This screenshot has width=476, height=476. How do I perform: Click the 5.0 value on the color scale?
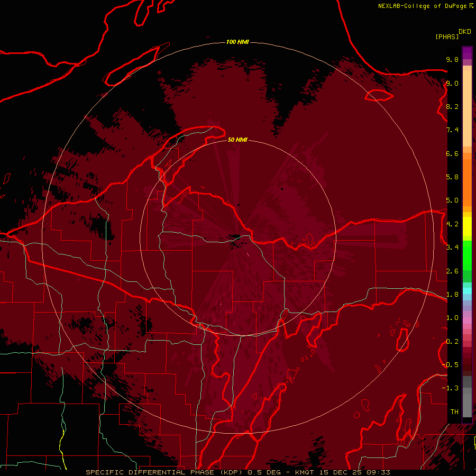click(x=452, y=200)
